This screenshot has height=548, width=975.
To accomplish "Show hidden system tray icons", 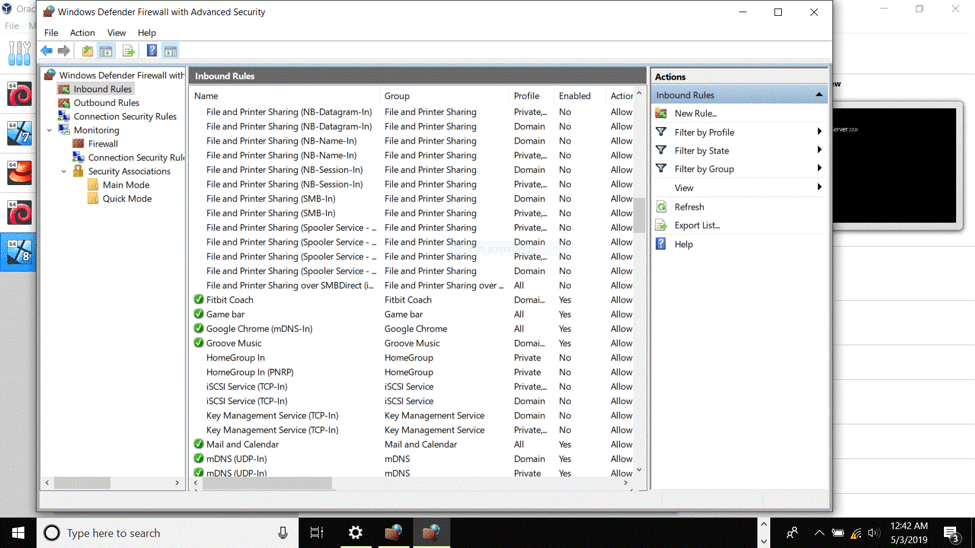I will pyautogui.click(x=819, y=533).
